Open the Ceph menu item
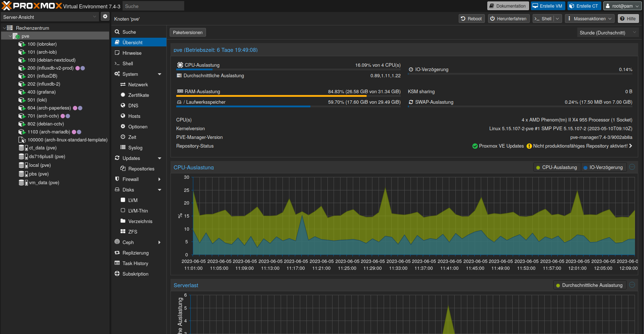Viewport: 644px width, 334px height. point(139,242)
